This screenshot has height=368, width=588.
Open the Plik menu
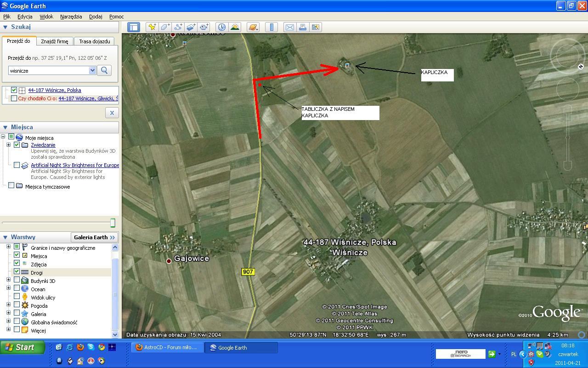[7, 17]
